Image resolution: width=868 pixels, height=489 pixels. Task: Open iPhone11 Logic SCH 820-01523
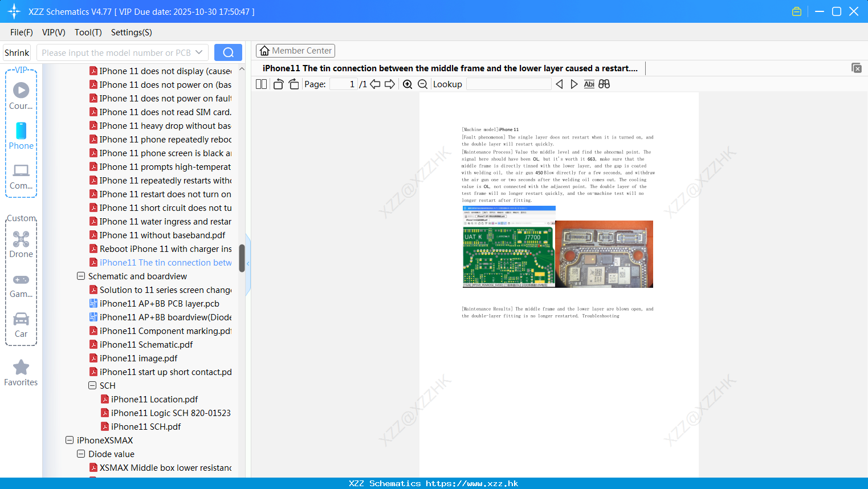[x=166, y=413]
